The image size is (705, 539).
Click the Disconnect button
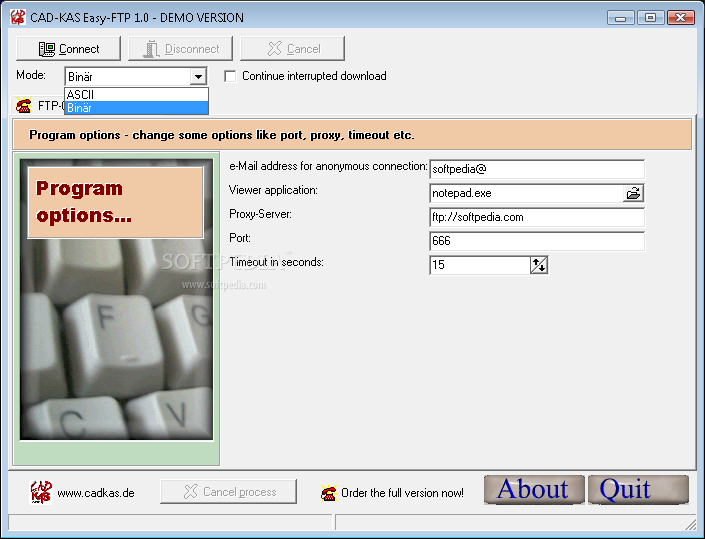pyautogui.click(x=180, y=49)
